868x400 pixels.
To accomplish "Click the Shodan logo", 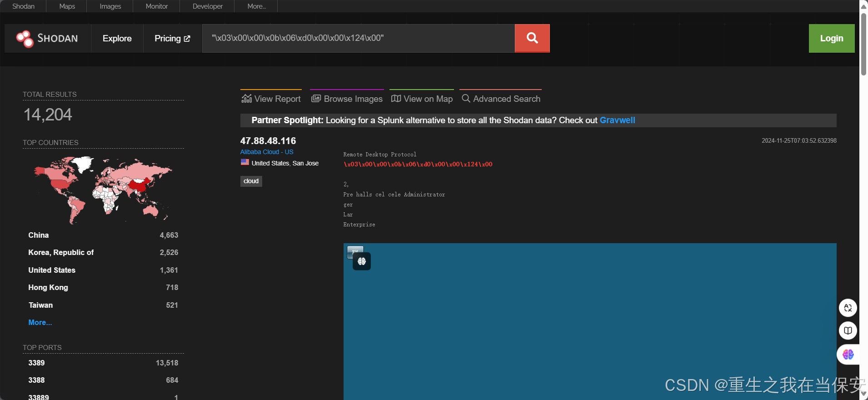I will tap(47, 39).
